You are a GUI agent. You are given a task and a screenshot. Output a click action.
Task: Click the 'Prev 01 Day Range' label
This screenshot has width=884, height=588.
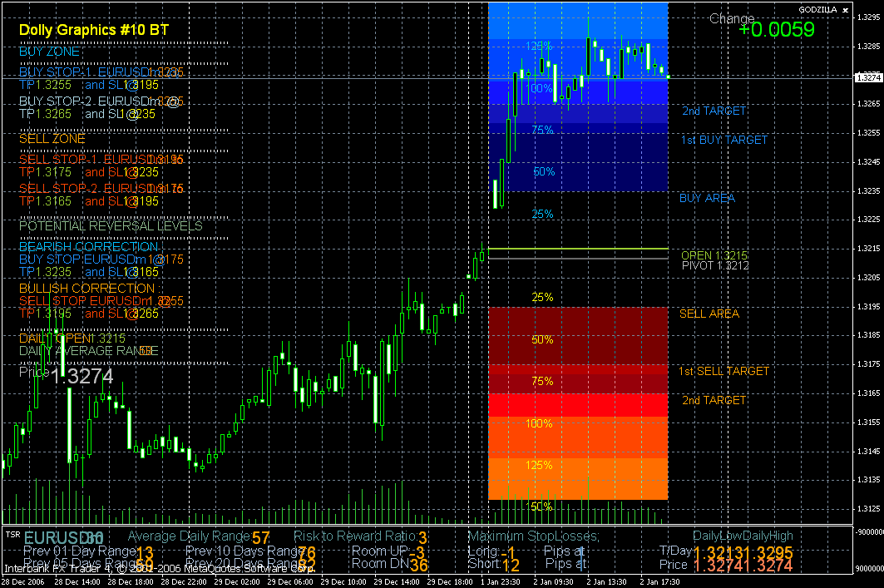80,551
